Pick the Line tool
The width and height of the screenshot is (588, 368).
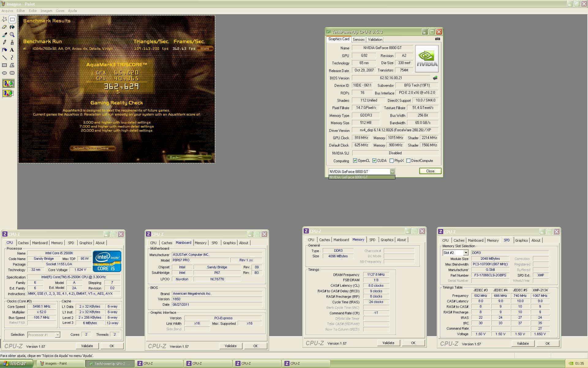[x=5, y=58]
